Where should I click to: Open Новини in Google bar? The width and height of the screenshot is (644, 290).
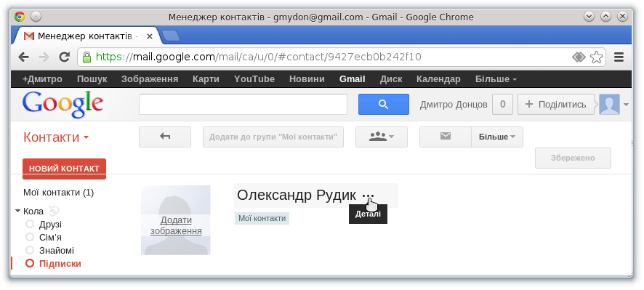coord(307,79)
